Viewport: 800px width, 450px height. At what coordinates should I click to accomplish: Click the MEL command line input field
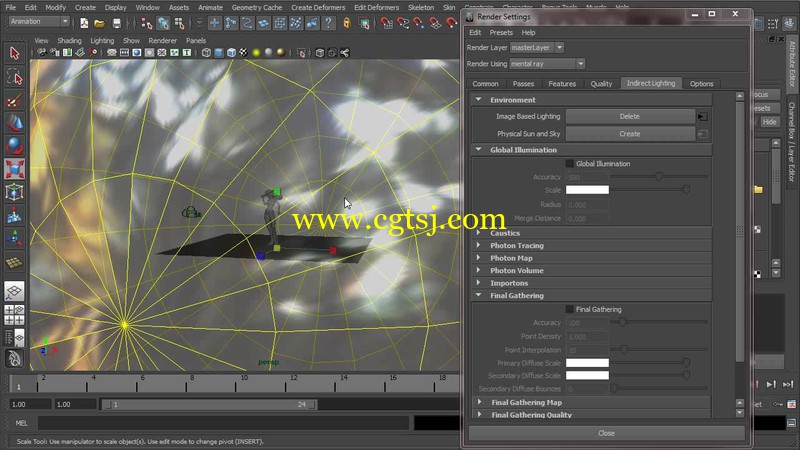tap(223, 423)
